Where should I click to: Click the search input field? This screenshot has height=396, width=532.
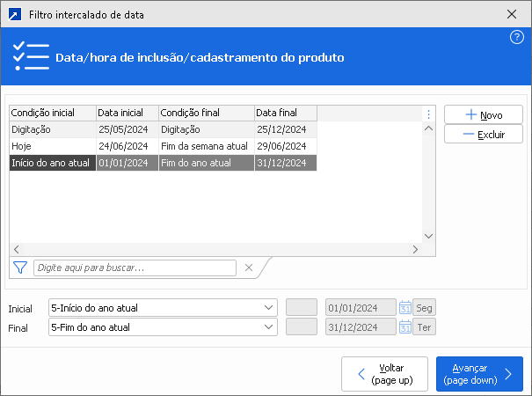pos(136,268)
